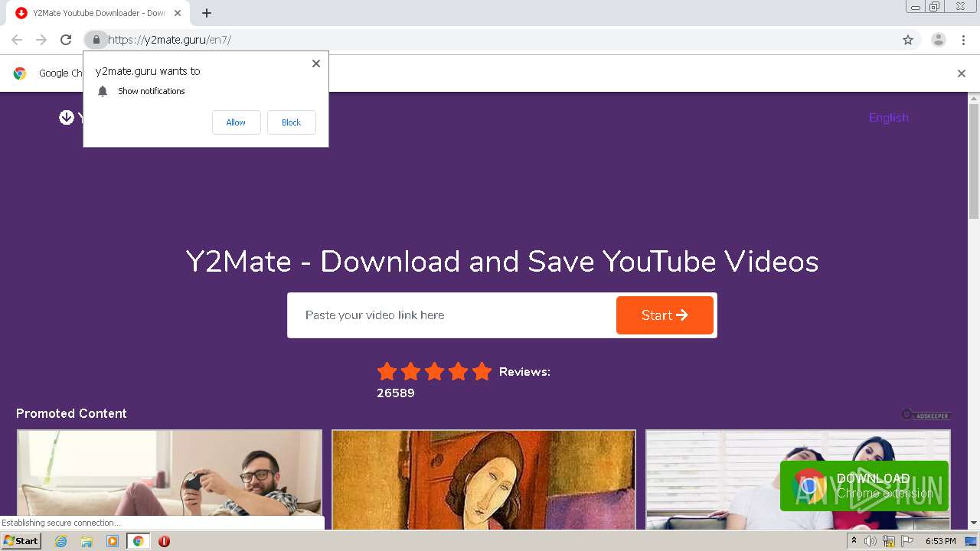
Task: Click the Promoted Content heading
Action: 71,413
